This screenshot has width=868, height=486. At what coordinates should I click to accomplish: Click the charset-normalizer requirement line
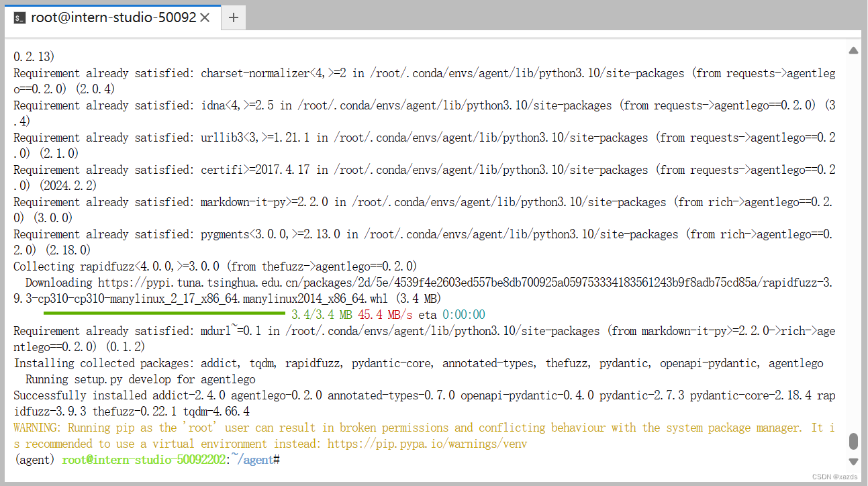424,73
